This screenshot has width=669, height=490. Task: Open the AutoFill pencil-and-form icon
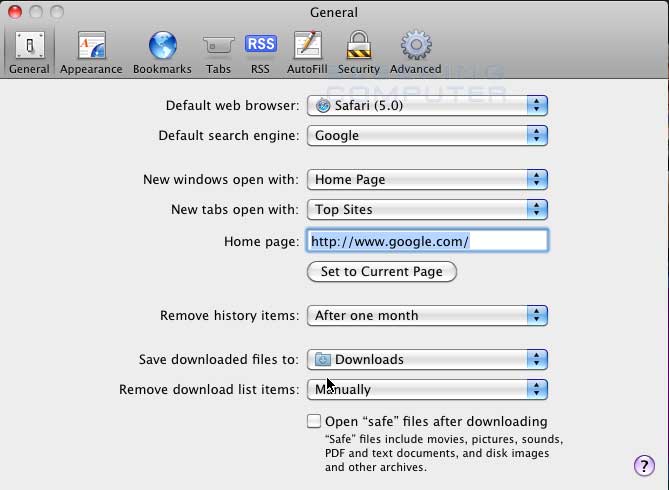click(x=308, y=45)
